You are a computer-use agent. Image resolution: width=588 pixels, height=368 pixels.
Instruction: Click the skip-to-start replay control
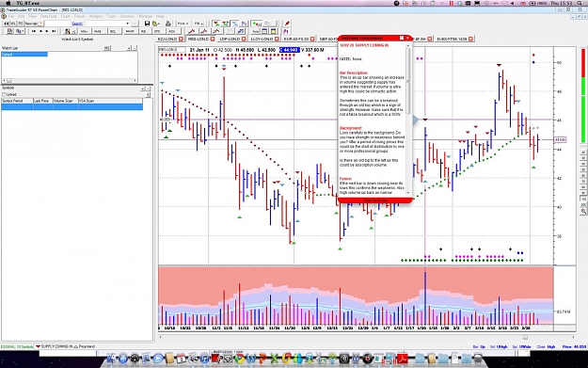34,31
